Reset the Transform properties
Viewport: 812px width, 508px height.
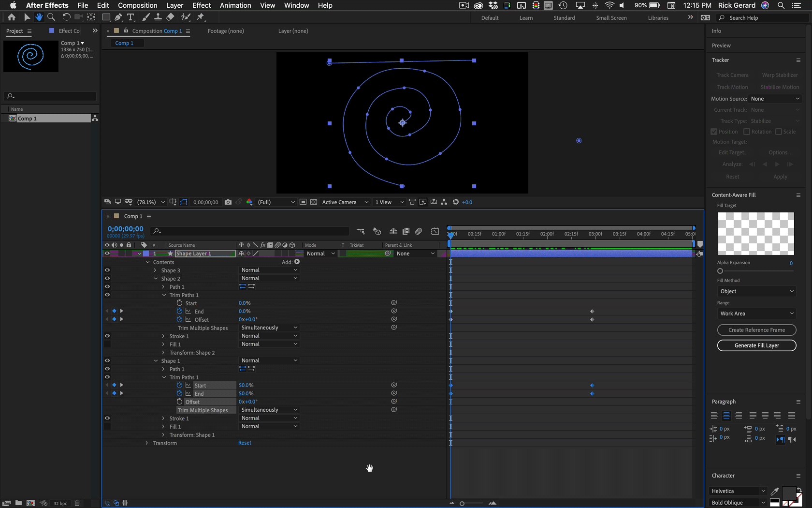click(245, 443)
